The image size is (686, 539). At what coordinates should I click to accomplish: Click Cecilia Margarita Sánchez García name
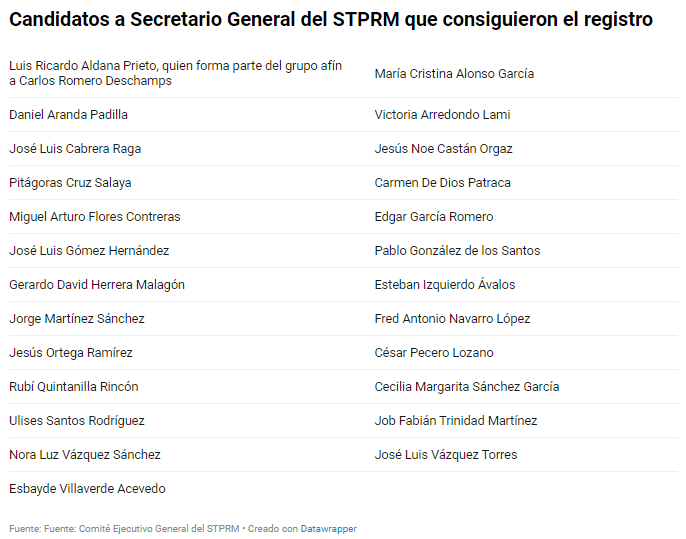[467, 387]
